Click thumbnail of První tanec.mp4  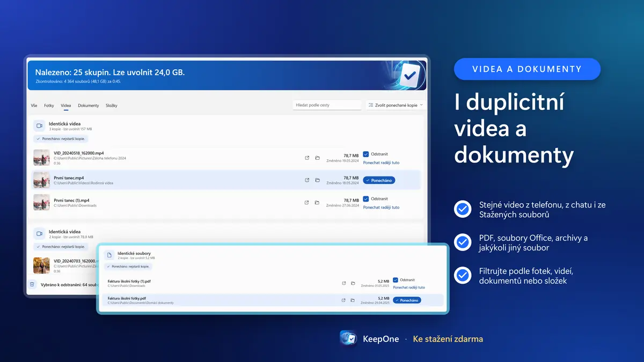pyautogui.click(x=41, y=180)
